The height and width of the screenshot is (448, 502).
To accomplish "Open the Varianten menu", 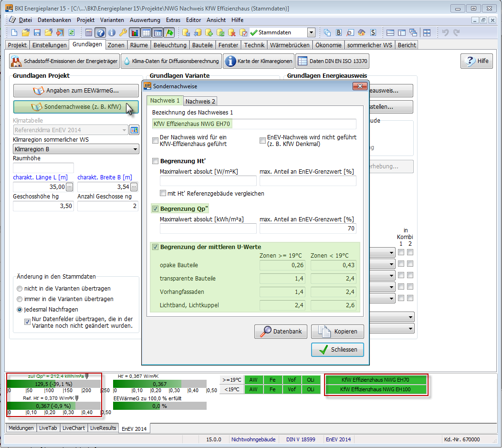I will [112, 20].
